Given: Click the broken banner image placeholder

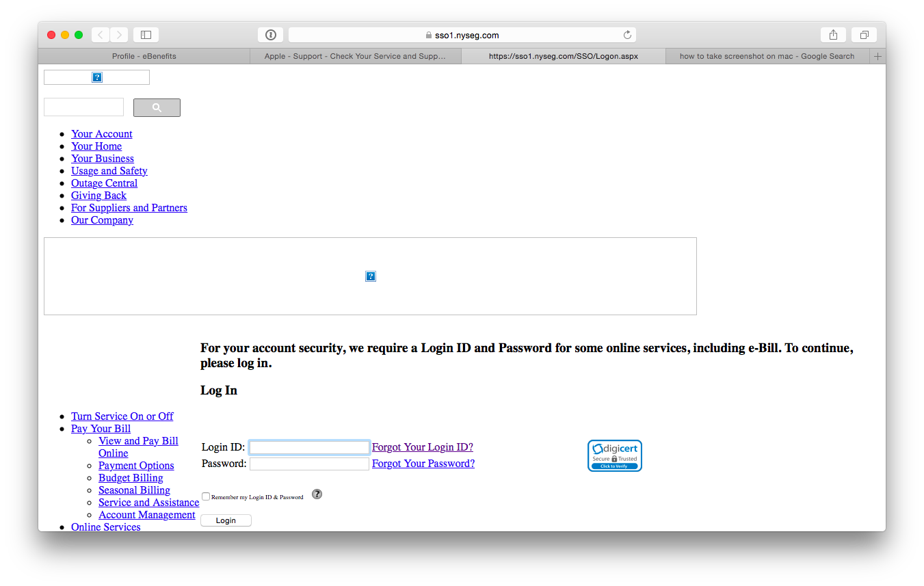Looking at the screenshot, I should pyautogui.click(x=370, y=276).
